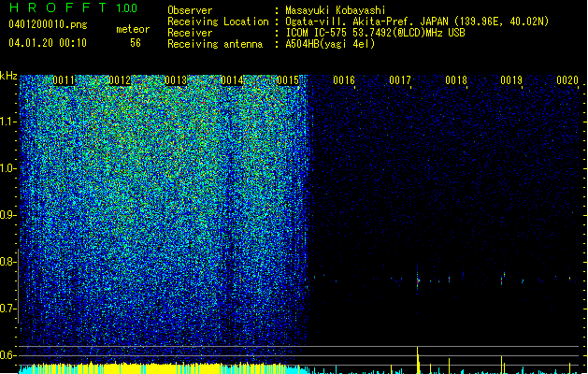Select the version number 1.0.0
Viewport: 588px width, 374px height.
127,8
